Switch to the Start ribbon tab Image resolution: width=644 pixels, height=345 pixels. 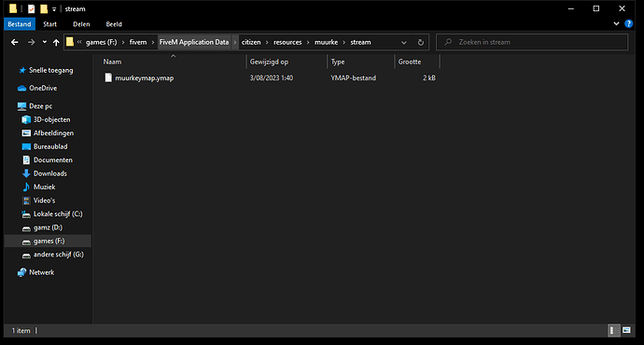(49, 24)
